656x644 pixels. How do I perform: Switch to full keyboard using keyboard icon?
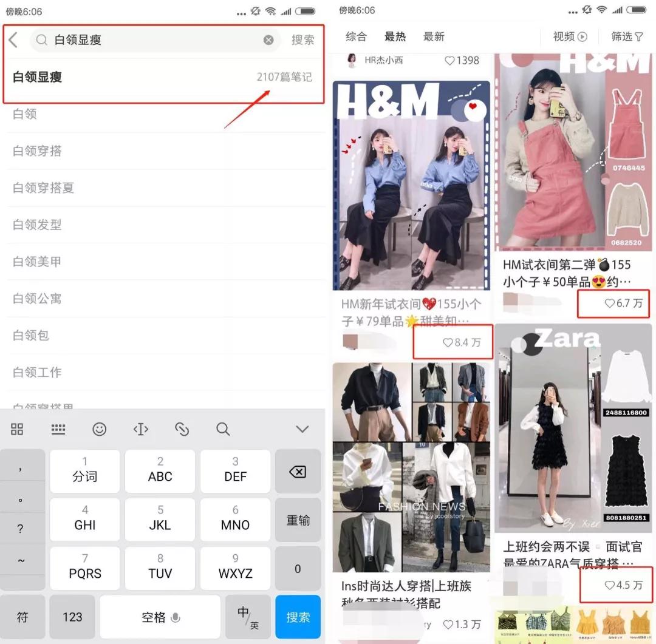[x=58, y=429]
